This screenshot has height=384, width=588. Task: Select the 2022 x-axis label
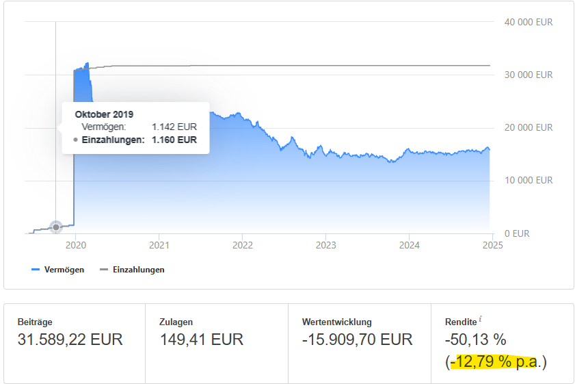[242, 245]
